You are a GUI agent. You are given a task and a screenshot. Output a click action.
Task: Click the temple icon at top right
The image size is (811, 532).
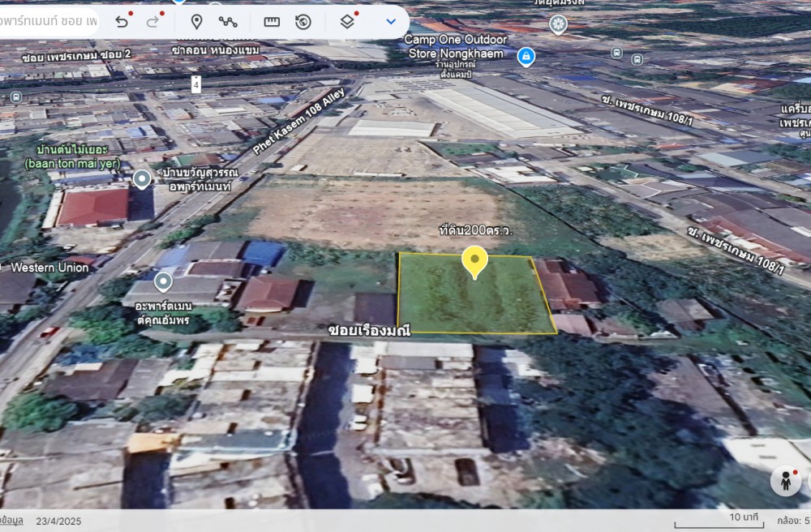(x=558, y=24)
